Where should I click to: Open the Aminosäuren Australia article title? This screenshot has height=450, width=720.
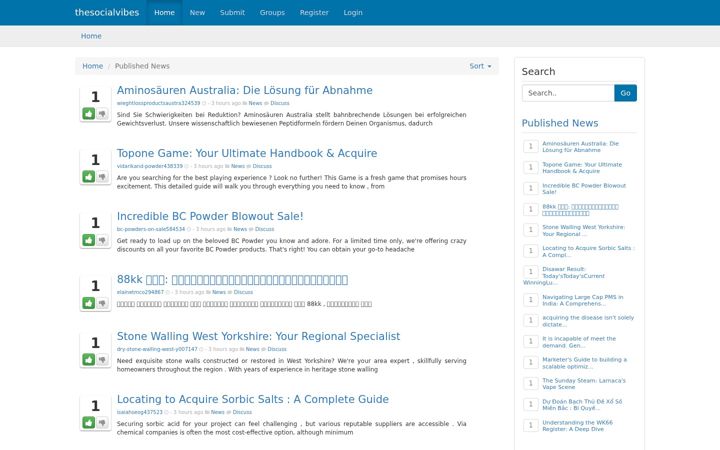coord(245,90)
